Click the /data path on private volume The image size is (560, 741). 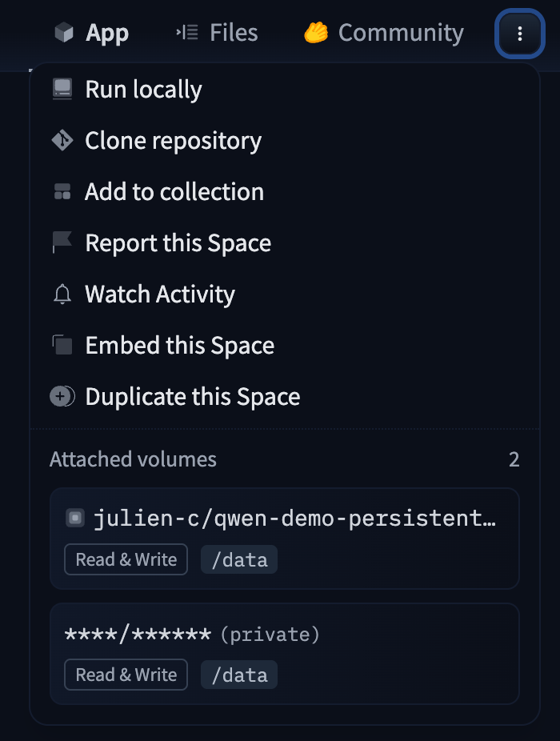(239, 675)
